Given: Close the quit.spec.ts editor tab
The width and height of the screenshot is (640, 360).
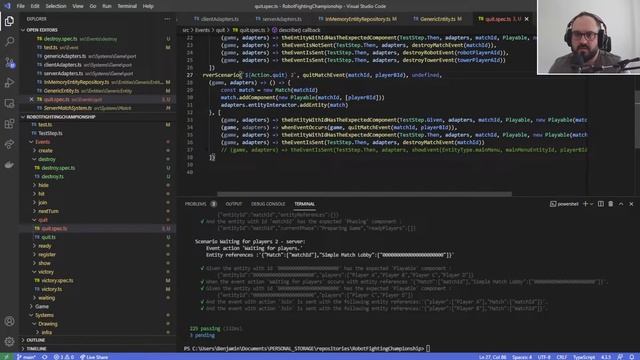Looking at the screenshot, I should pos(527,19).
